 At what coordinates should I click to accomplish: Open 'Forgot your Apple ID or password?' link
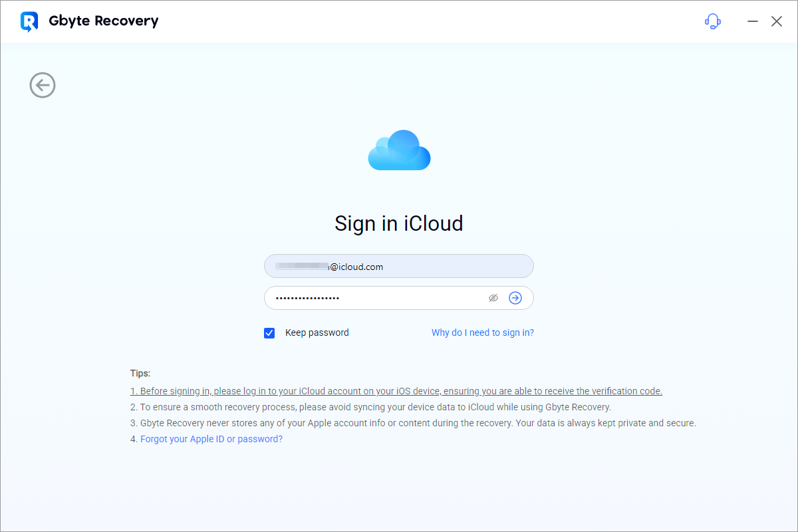click(x=211, y=439)
